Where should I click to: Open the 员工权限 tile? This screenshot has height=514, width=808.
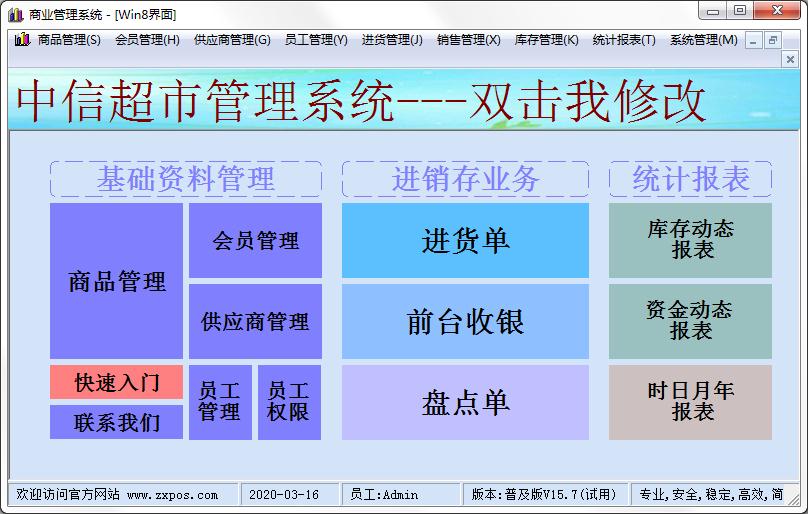289,402
